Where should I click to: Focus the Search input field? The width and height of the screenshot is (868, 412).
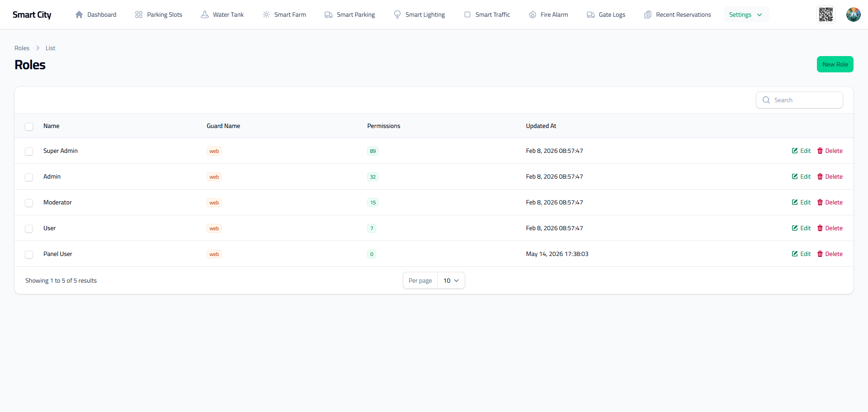point(799,100)
